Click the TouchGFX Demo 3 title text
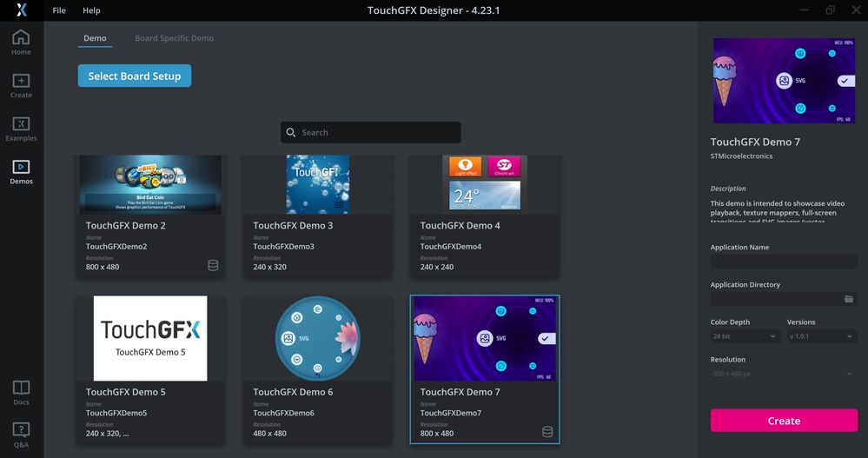The image size is (868, 458). click(x=293, y=225)
